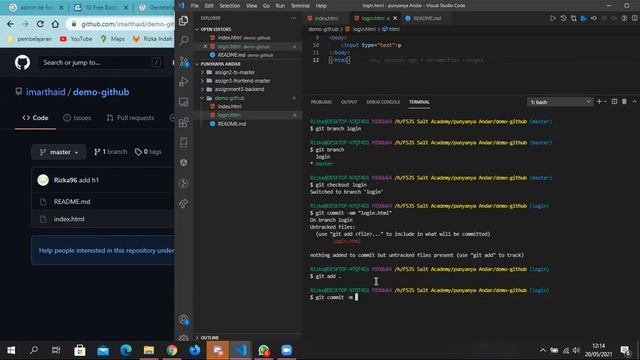This screenshot has width=640, height=360.
Task: Click the 1 branch link on GitHub
Action: (111, 152)
